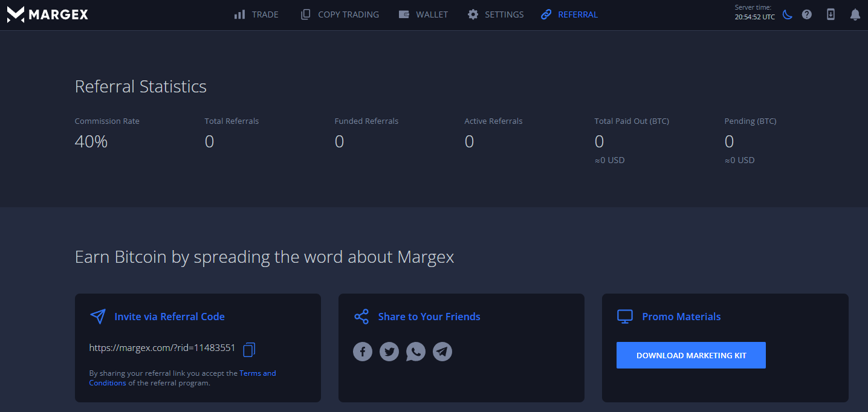The image size is (868, 412).
Task: Click the Referral Statistics heading
Action: tap(141, 86)
